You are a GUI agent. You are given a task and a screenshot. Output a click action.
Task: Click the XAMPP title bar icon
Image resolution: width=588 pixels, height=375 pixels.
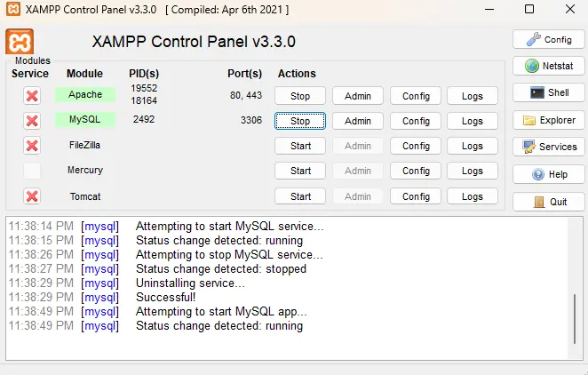[x=13, y=9]
